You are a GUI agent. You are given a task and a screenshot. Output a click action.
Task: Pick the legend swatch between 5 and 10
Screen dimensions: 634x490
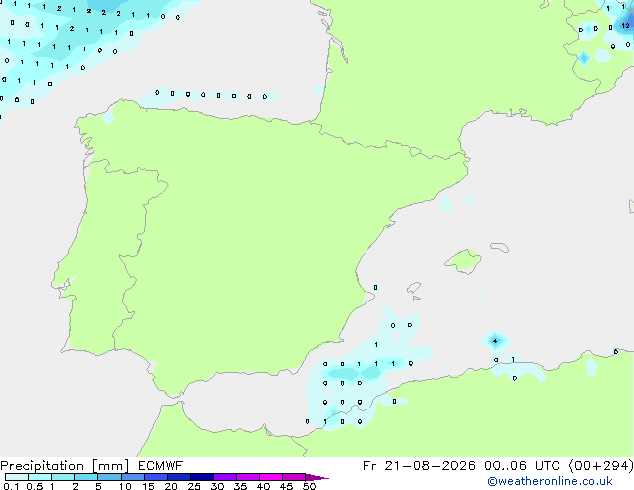pos(109,477)
